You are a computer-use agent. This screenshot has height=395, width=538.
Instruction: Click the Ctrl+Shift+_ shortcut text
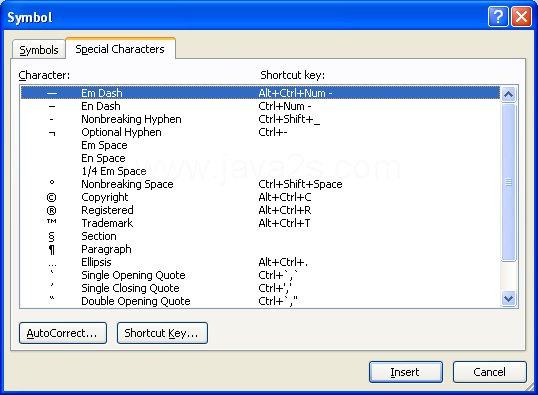tap(289, 119)
